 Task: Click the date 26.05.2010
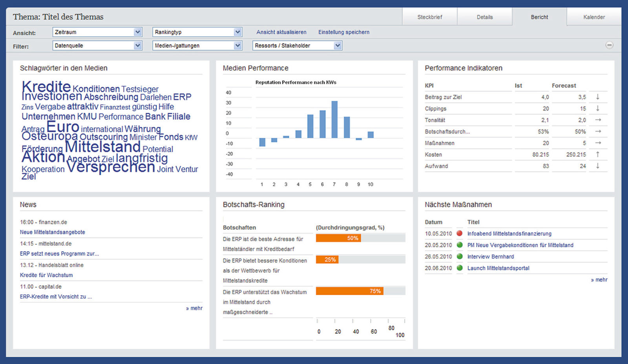[x=438, y=257]
